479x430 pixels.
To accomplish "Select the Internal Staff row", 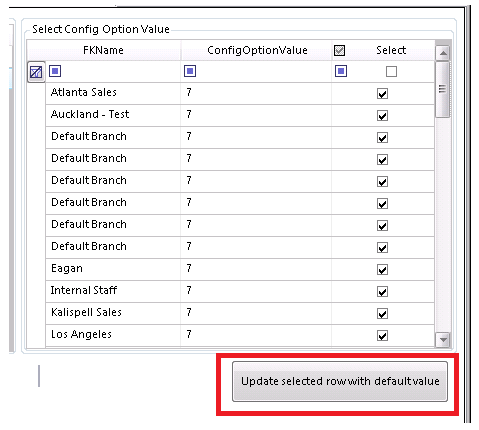I will point(240,292).
